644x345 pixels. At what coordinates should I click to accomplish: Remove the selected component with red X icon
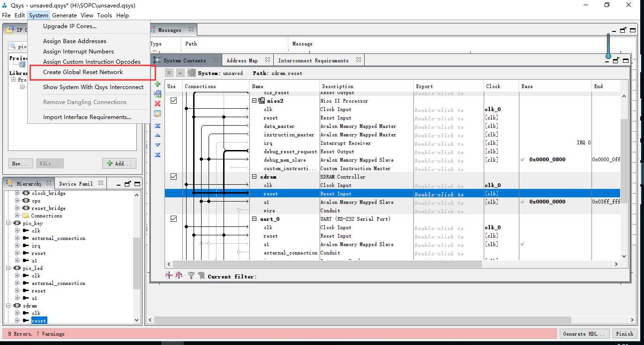coord(157,104)
